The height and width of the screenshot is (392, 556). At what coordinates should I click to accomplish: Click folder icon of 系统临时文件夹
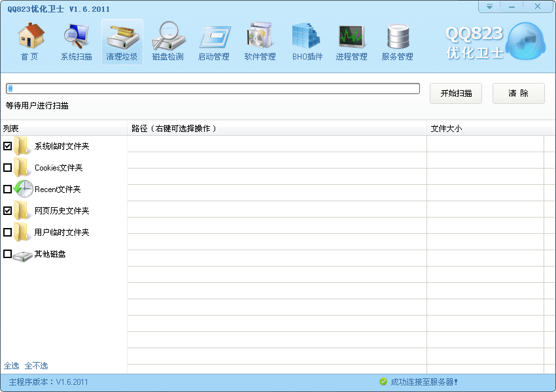(22, 146)
